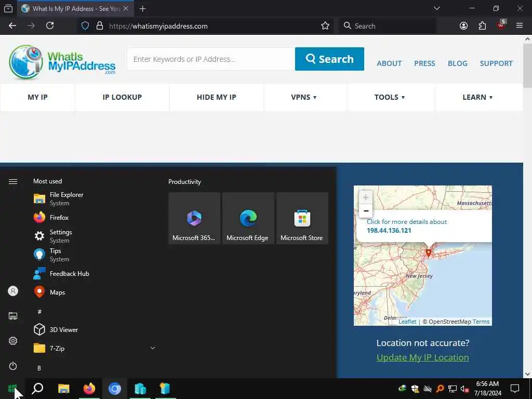The width and height of the screenshot is (532, 399).
Task: Open Maps app in Start menu
Action: click(95, 292)
